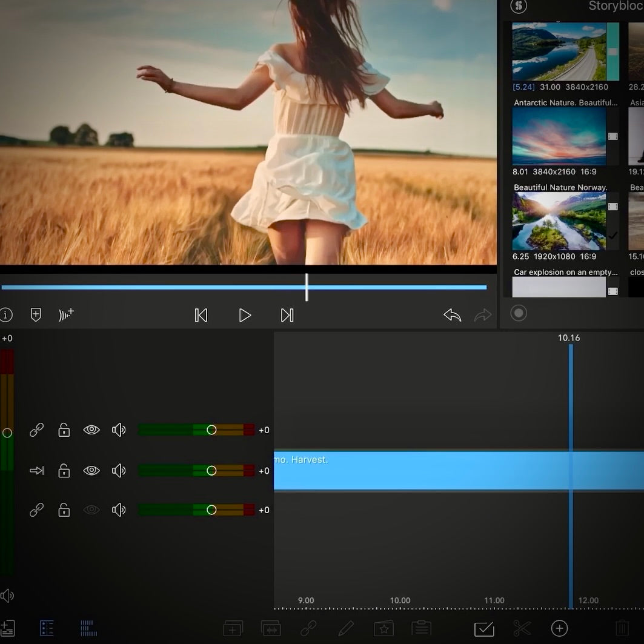Viewport: 644px width, 644px height.
Task: Toggle visibility of the Harvest clip track
Action: pos(91,471)
